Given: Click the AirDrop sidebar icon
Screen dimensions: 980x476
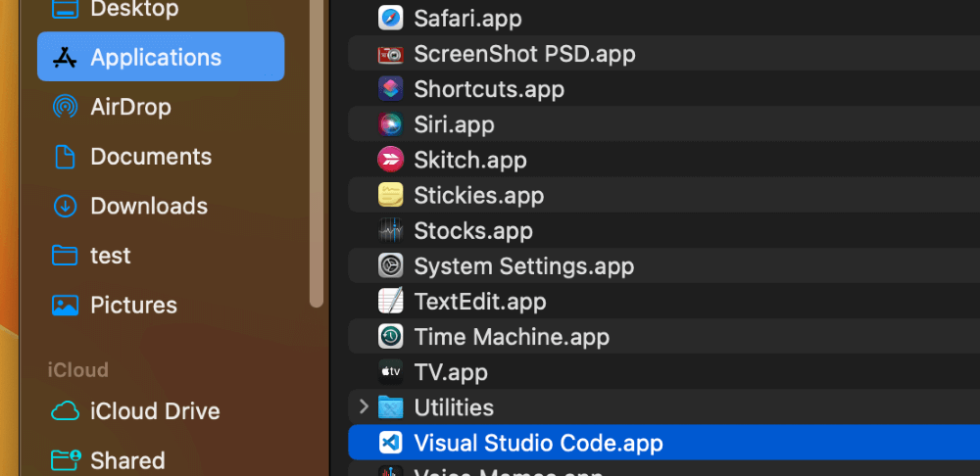Looking at the screenshot, I should click(x=65, y=107).
